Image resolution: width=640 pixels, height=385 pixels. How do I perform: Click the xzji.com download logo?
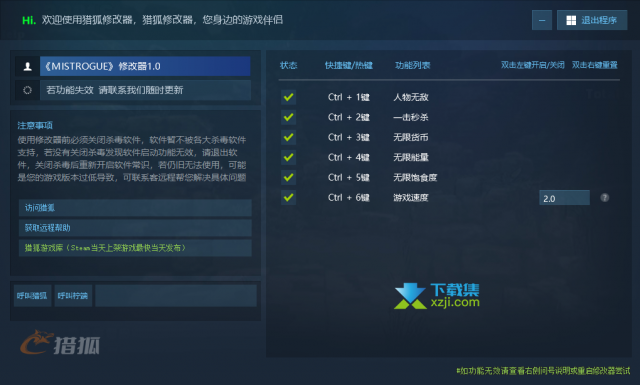[437, 296]
